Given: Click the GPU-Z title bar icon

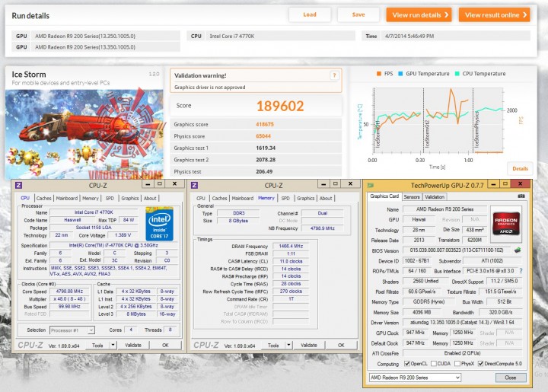Looking at the screenshot, I should click(371, 185).
